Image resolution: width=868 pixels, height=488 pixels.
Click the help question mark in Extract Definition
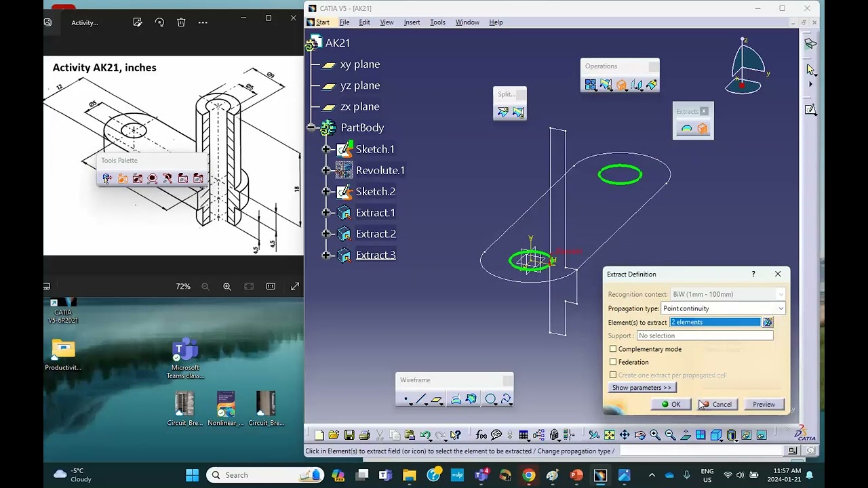[x=753, y=274]
